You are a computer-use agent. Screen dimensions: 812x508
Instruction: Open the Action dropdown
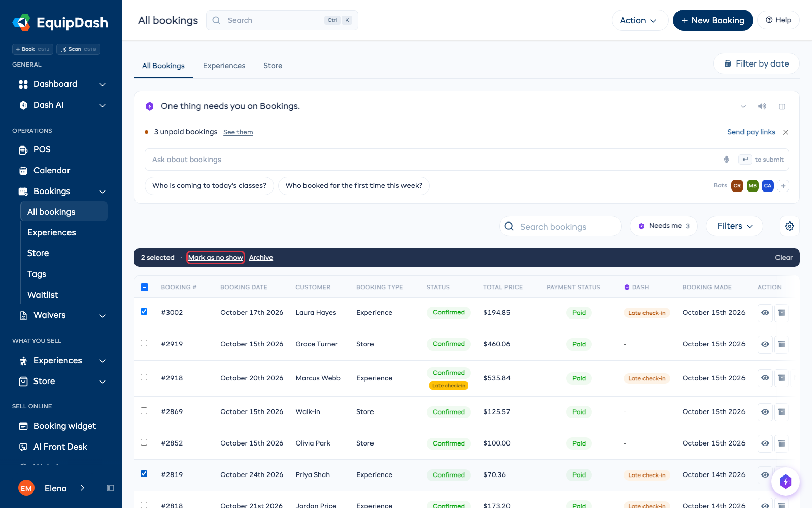click(x=639, y=20)
